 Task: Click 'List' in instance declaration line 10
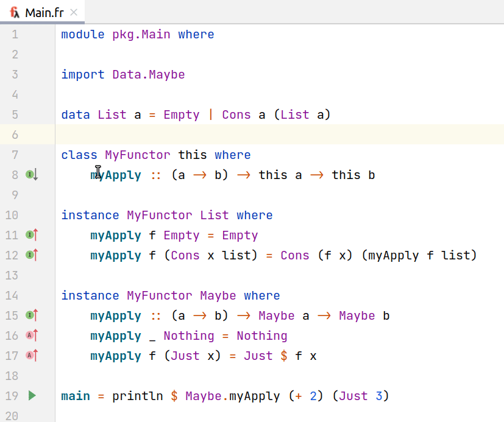214,215
